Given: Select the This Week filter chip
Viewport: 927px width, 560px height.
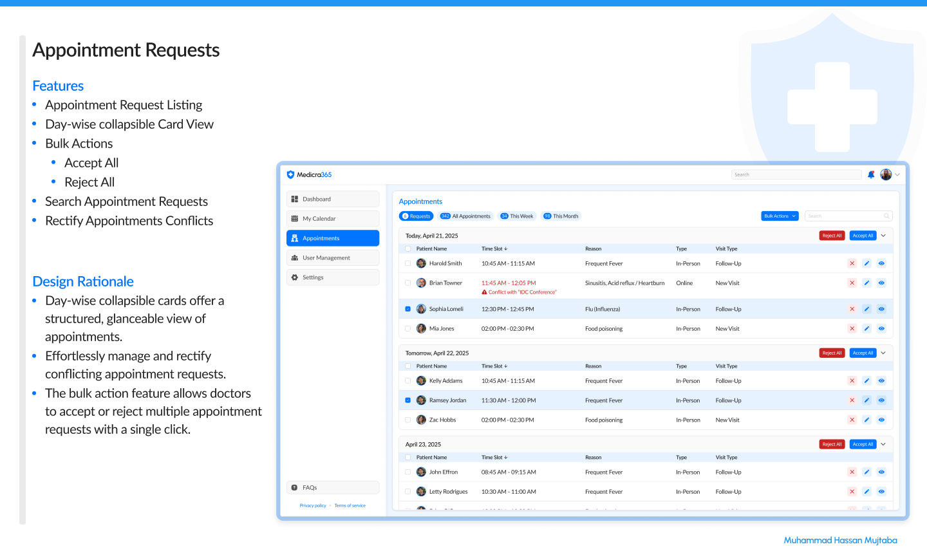Looking at the screenshot, I should [517, 216].
